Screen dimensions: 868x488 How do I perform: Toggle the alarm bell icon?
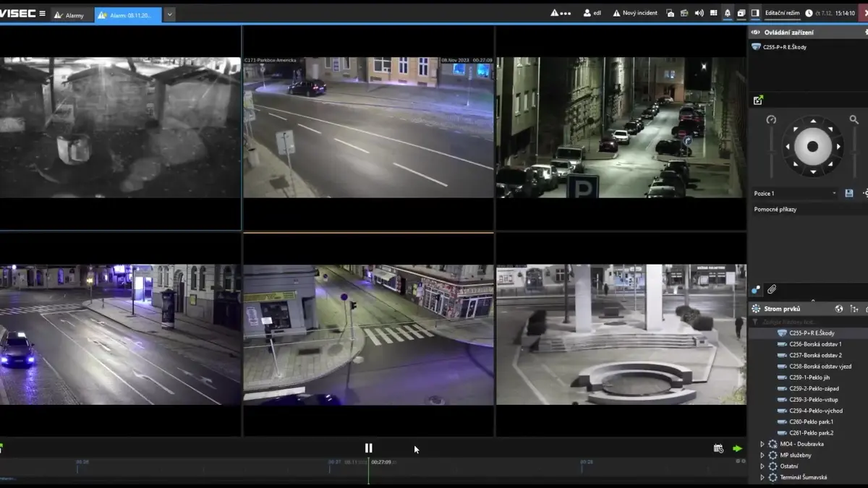[728, 13]
